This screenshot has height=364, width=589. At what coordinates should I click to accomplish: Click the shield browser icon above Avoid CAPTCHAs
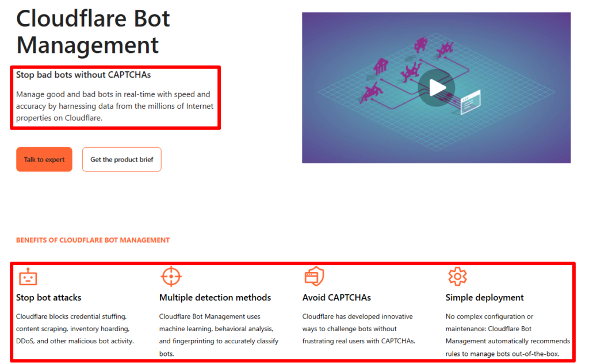tap(314, 277)
